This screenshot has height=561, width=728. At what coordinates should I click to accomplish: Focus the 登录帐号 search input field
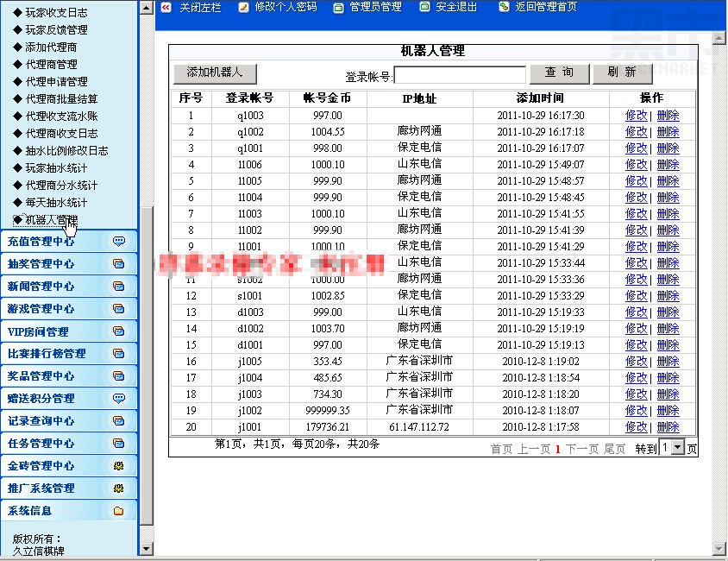(460, 75)
